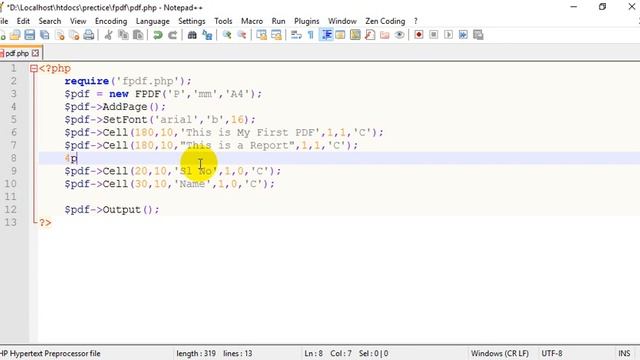Run the macro multiple times icon
The height and width of the screenshot is (360, 640).
click(x=463, y=35)
